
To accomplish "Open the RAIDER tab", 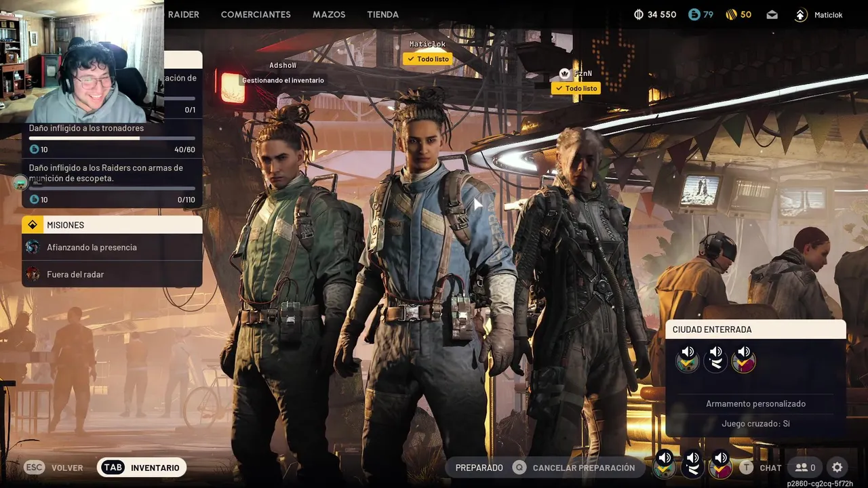I will click(x=183, y=14).
